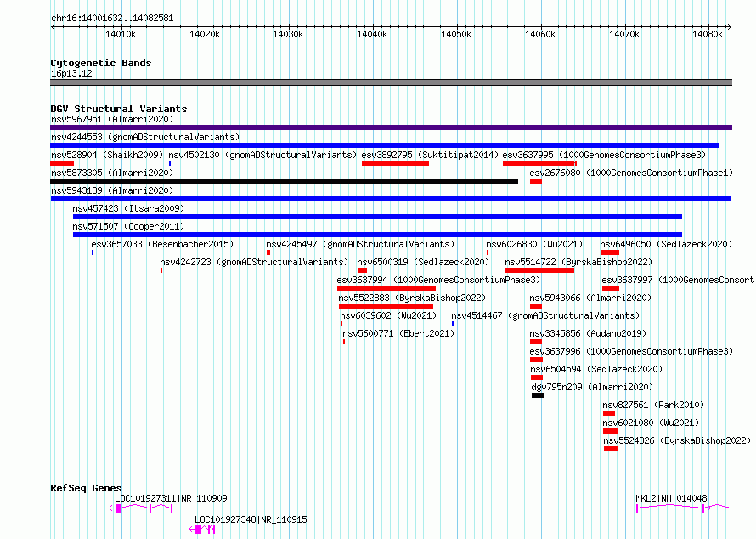Open esv3892795 (Suktitipat2014) label
Viewport: 756px width, 539px height.
tap(430, 155)
